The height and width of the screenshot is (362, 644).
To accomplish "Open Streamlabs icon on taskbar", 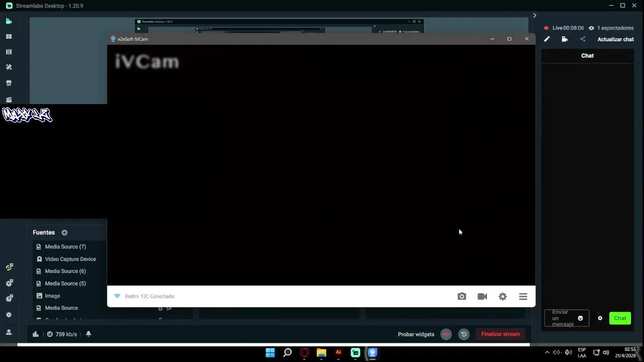I will pyautogui.click(x=356, y=352).
